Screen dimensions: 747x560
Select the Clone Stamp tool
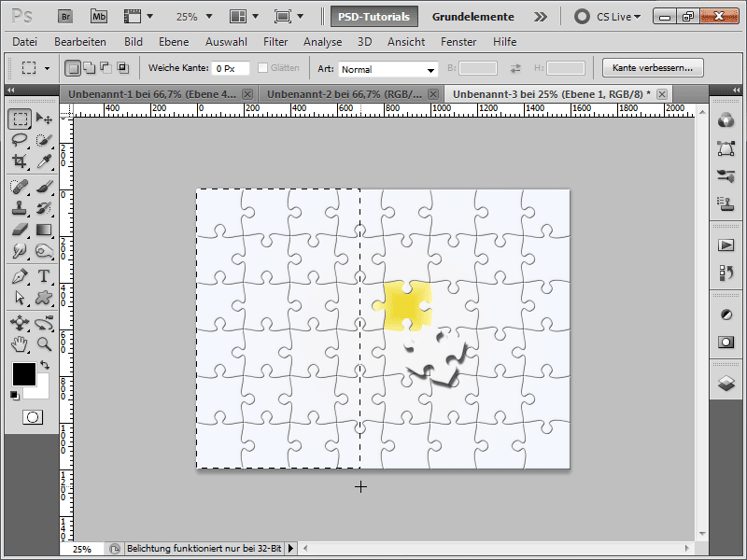coord(20,208)
